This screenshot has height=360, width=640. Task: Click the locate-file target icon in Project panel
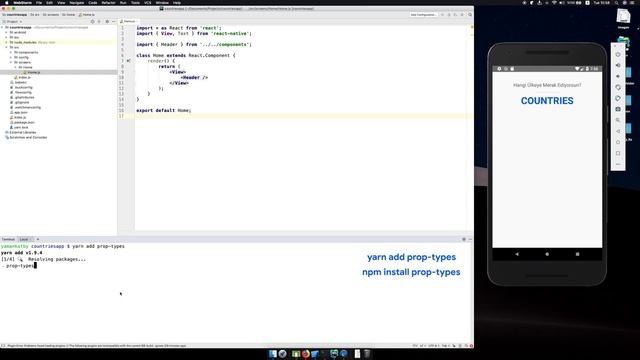click(92, 21)
